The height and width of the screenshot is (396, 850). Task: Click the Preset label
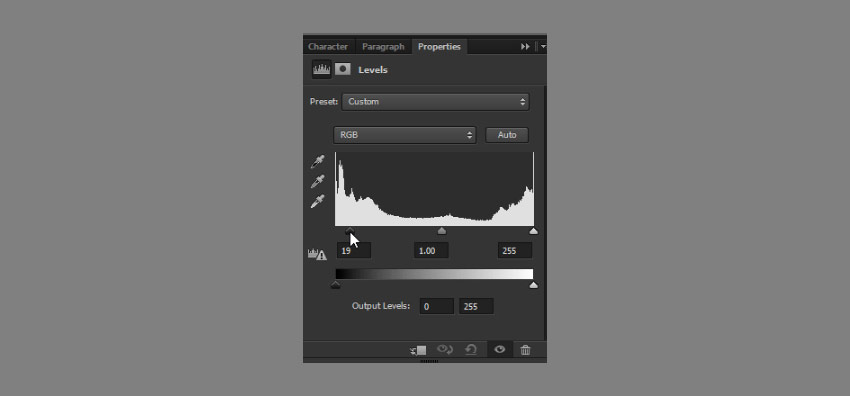click(x=324, y=102)
